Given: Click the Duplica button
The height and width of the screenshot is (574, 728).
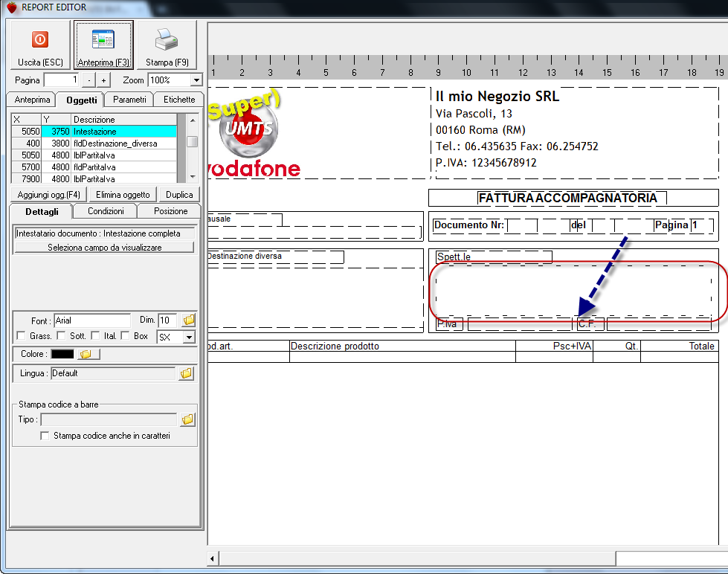Looking at the screenshot, I should coord(179,195).
